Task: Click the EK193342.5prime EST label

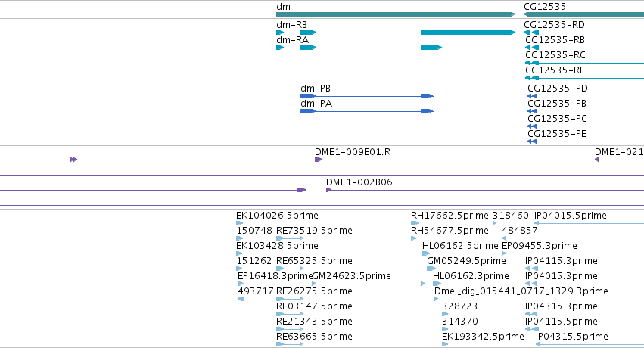Action: point(483,337)
